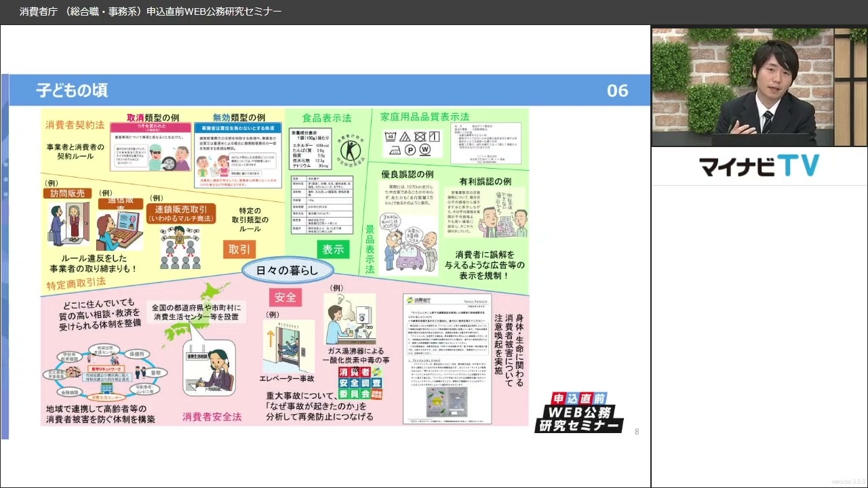Click the 連鎖販売取引 label box
Viewport: 868px width, 488px height.
(x=182, y=213)
